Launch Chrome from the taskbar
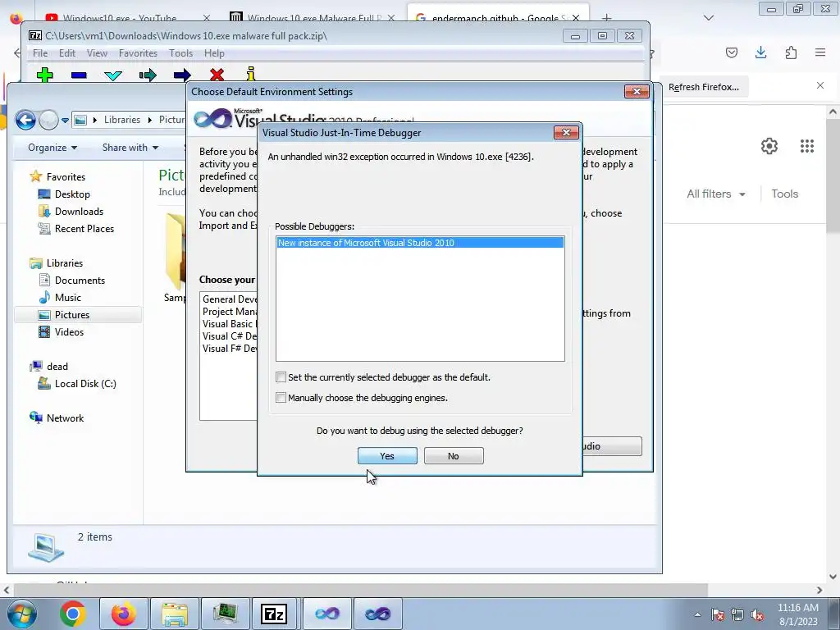This screenshot has height=630, width=840. pyautogui.click(x=73, y=614)
